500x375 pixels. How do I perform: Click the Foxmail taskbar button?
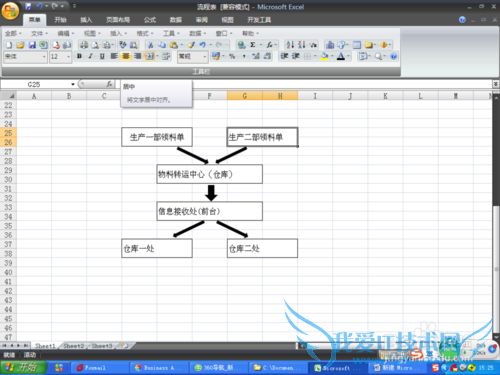pos(99,368)
